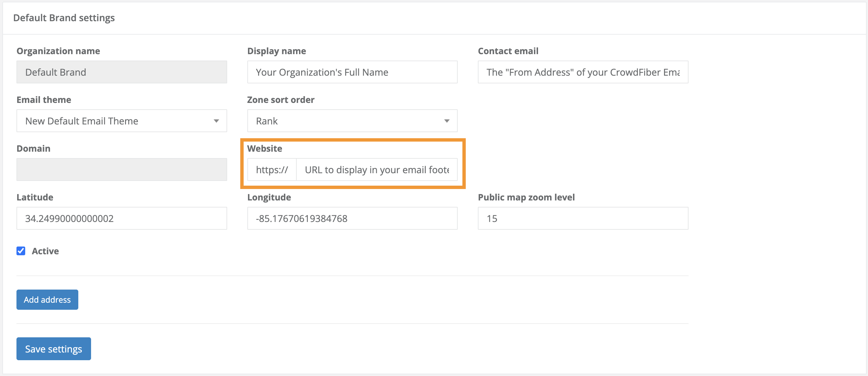
Task: Click the disabled Organization name field
Action: (x=121, y=72)
